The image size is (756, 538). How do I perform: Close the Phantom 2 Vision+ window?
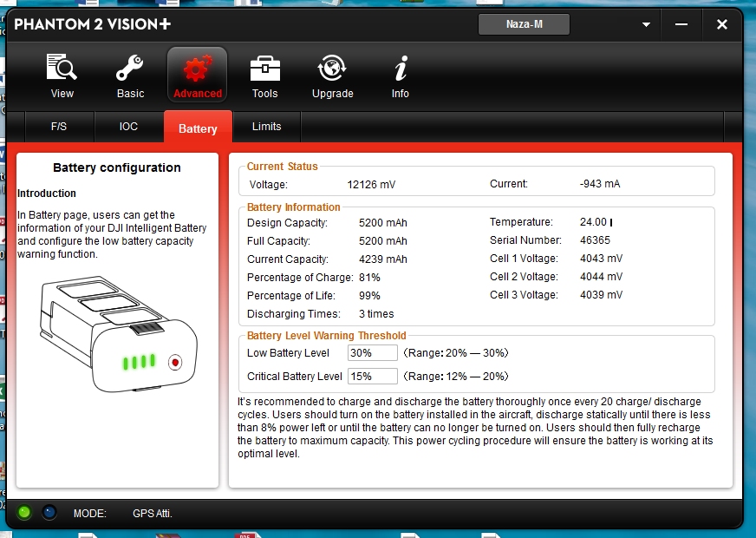click(x=722, y=24)
